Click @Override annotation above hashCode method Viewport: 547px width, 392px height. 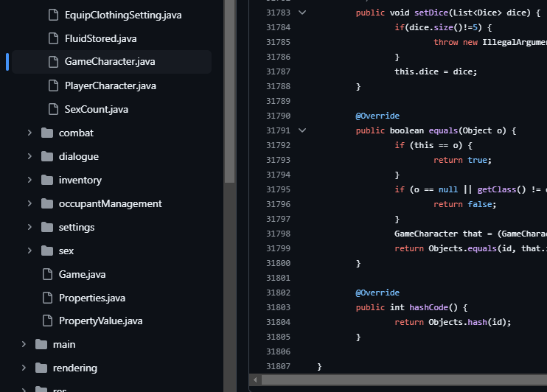click(x=377, y=293)
